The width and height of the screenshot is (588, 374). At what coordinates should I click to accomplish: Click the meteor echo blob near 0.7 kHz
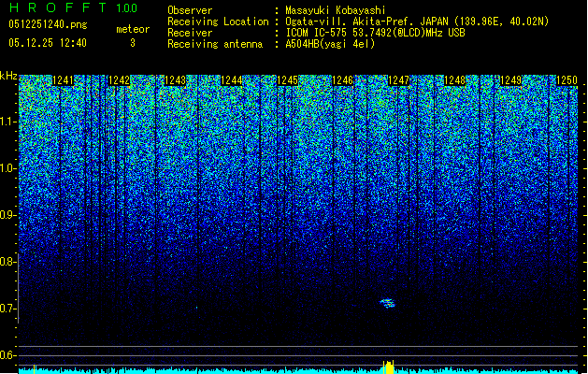[x=387, y=303]
